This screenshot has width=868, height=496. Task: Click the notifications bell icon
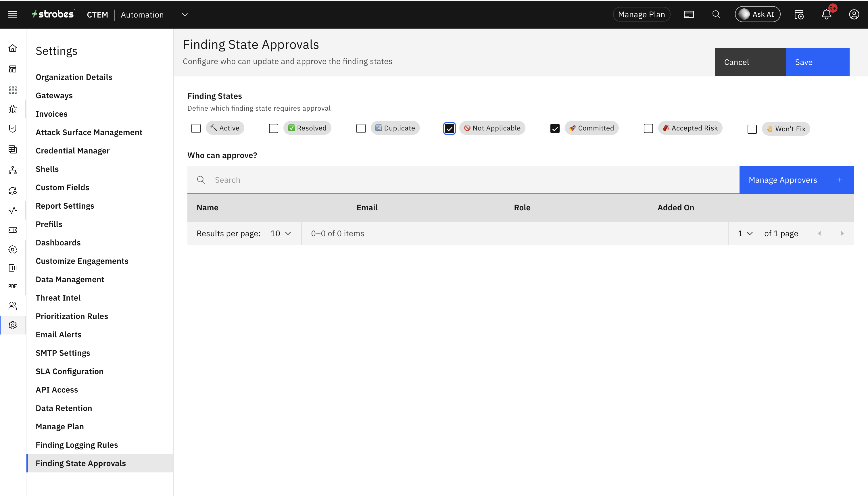pyautogui.click(x=826, y=14)
